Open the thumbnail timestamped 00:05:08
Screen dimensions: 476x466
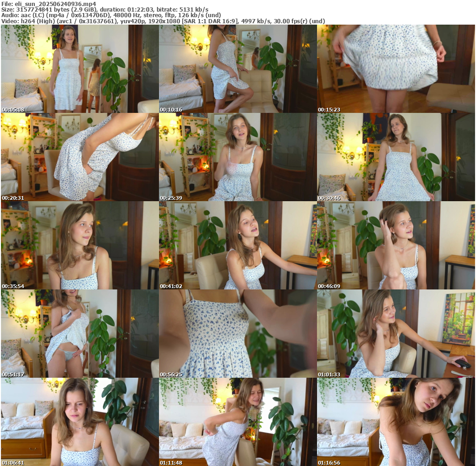pos(79,69)
